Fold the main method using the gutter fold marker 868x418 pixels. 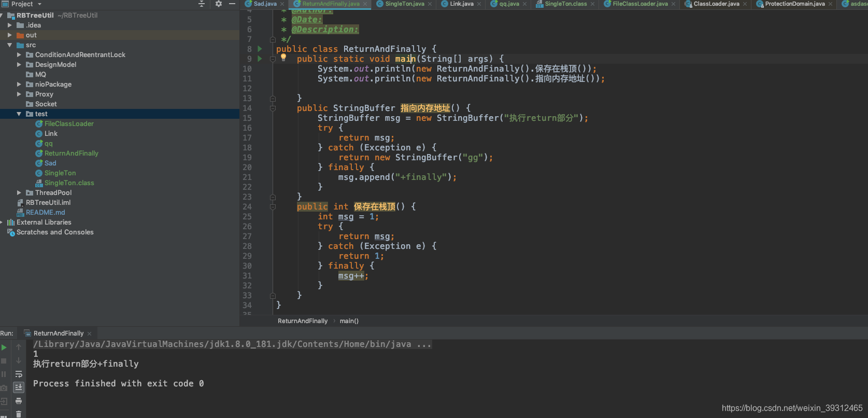(x=273, y=59)
